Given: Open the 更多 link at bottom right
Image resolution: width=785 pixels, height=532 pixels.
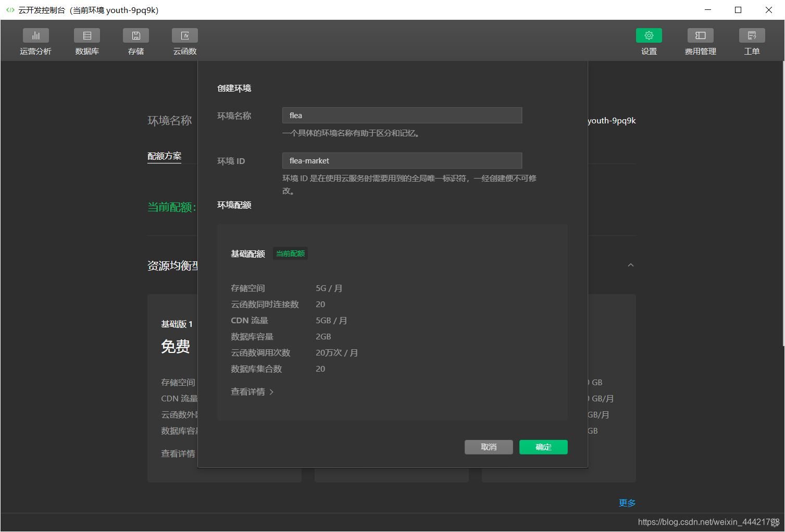Looking at the screenshot, I should coord(627,503).
